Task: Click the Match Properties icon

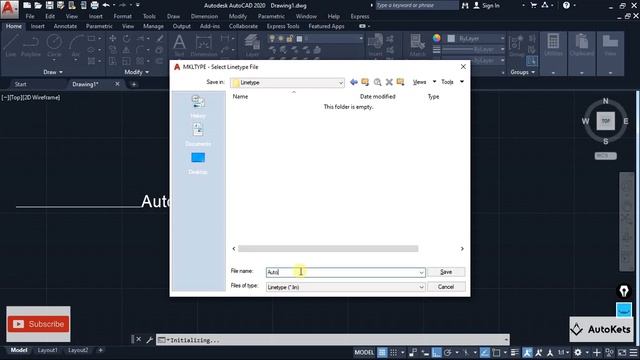Action: 417,45
